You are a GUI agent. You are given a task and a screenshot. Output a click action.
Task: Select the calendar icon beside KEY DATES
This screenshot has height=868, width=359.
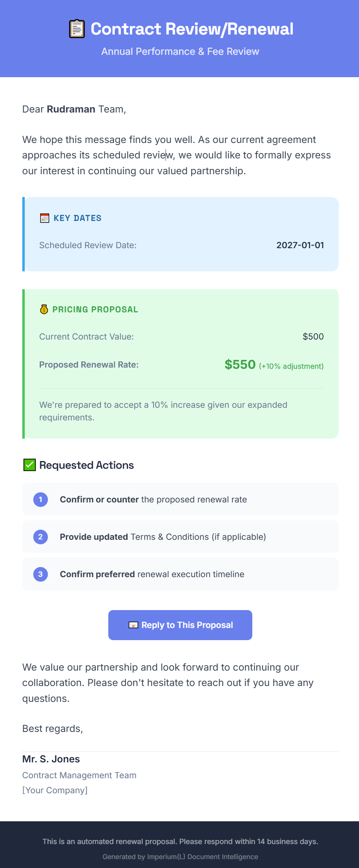(43, 218)
